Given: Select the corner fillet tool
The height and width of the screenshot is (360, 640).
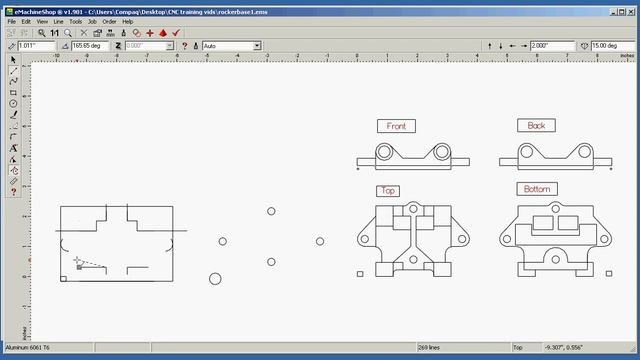Looking at the screenshot, I should click(x=13, y=137).
